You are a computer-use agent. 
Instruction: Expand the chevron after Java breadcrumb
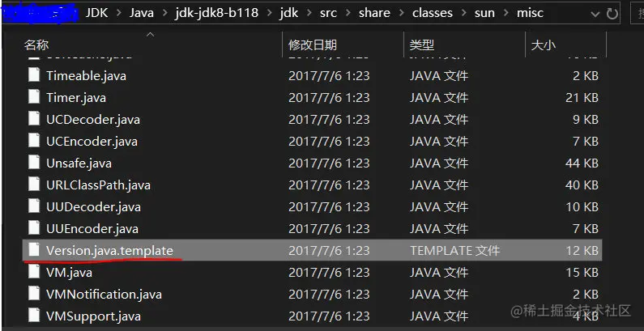164,13
